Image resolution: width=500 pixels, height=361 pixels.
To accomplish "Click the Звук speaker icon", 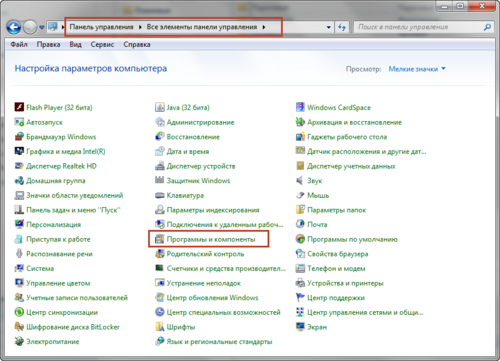I will (x=300, y=180).
